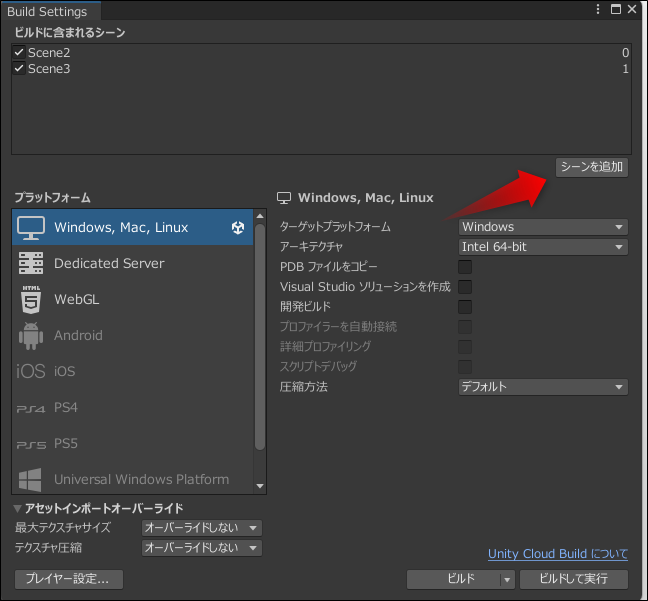Image resolution: width=648 pixels, height=601 pixels.
Task: Select the Windows, Mac, Linux monitor icon
Action: 31,227
